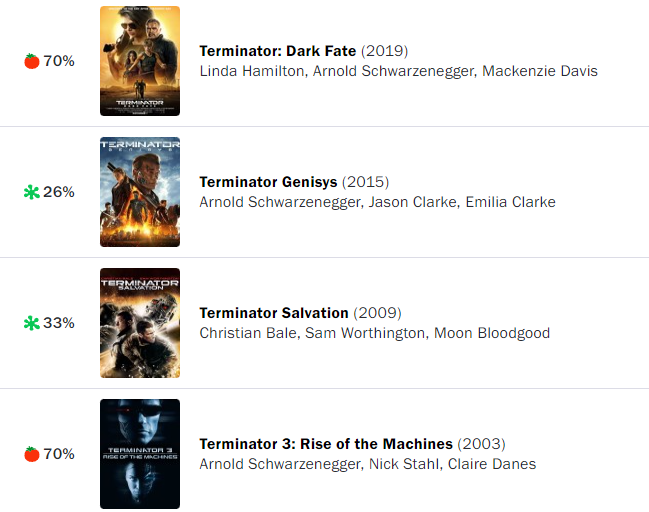Click the 70% score for Terminator 3
649x512 pixels.
(59, 454)
